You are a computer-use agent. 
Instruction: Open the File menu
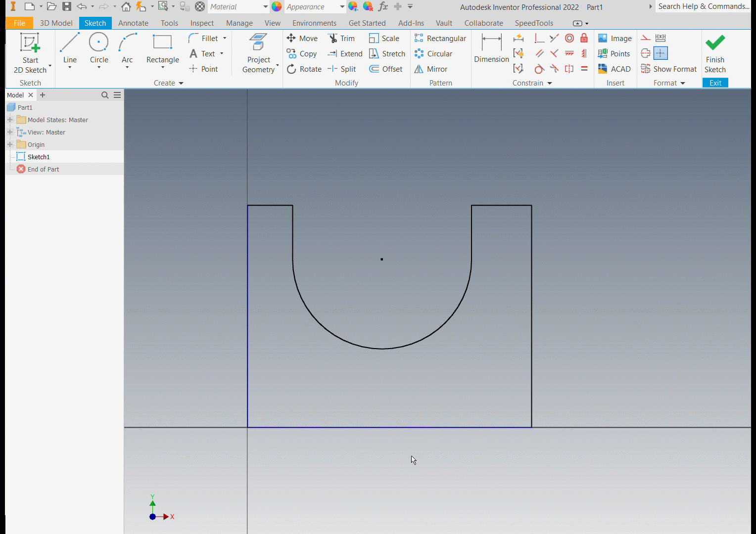coord(19,23)
